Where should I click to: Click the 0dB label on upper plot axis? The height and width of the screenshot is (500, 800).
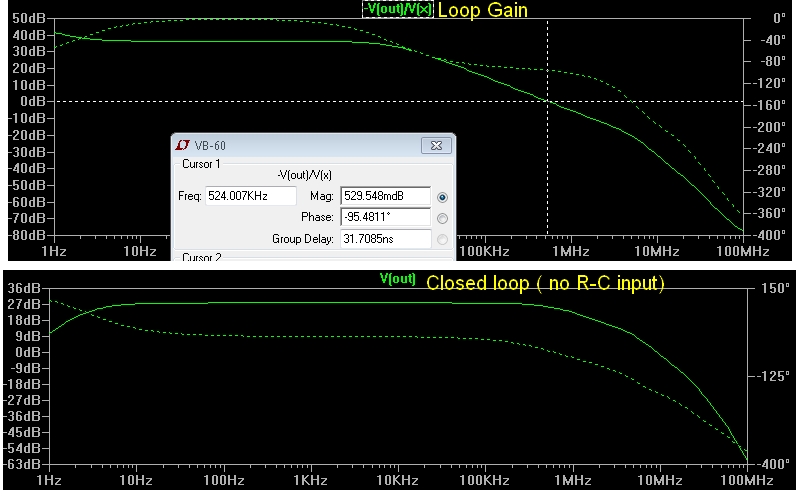[33, 102]
